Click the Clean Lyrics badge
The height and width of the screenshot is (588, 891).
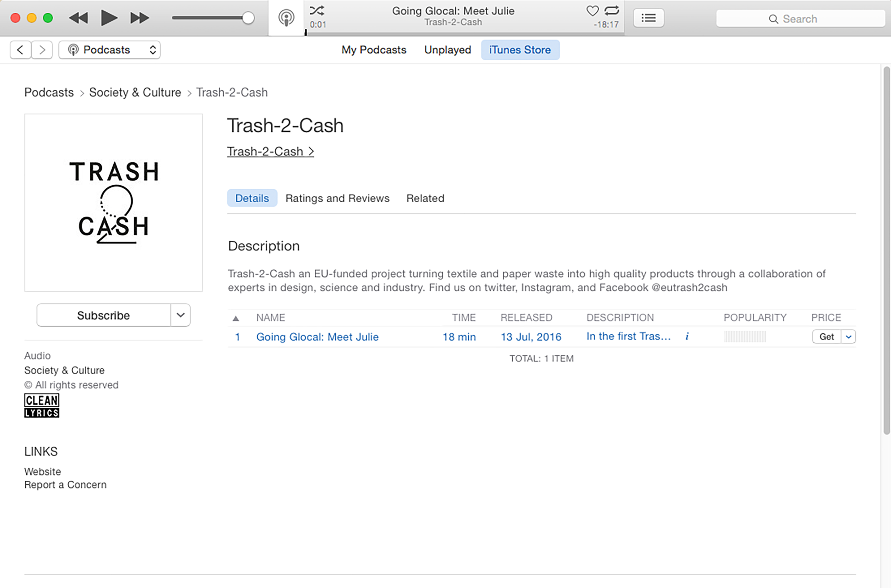(x=42, y=405)
